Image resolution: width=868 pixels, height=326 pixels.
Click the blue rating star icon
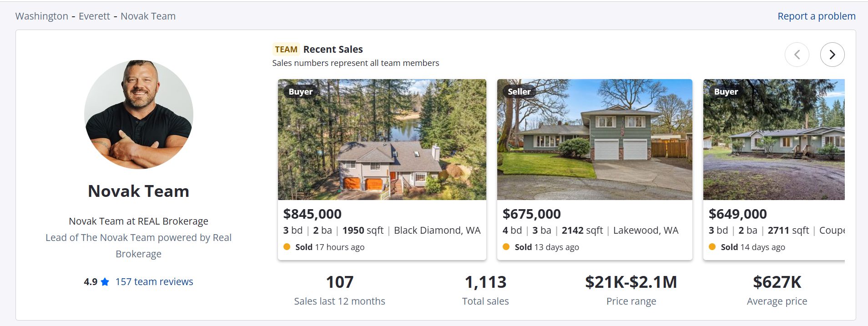click(x=105, y=282)
